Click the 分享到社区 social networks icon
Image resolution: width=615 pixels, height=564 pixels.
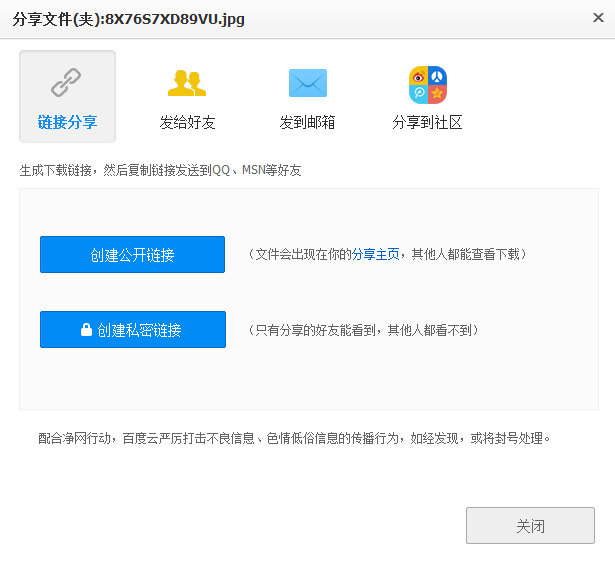click(x=428, y=85)
